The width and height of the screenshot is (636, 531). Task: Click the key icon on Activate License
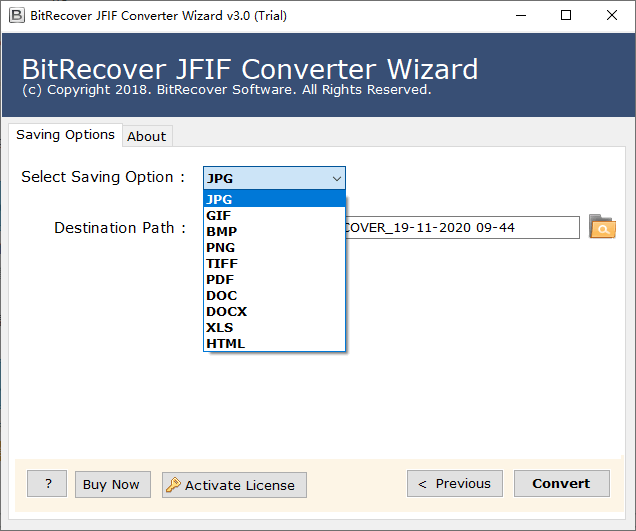point(172,485)
